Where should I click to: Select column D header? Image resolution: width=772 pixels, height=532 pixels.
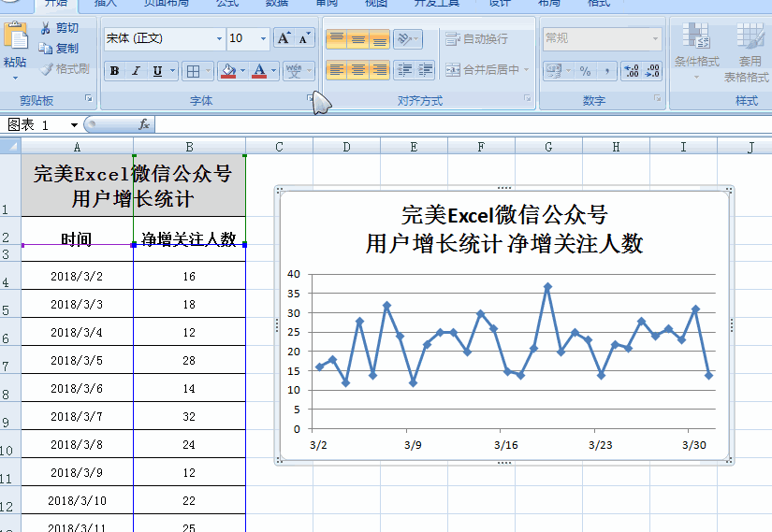click(x=346, y=147)
